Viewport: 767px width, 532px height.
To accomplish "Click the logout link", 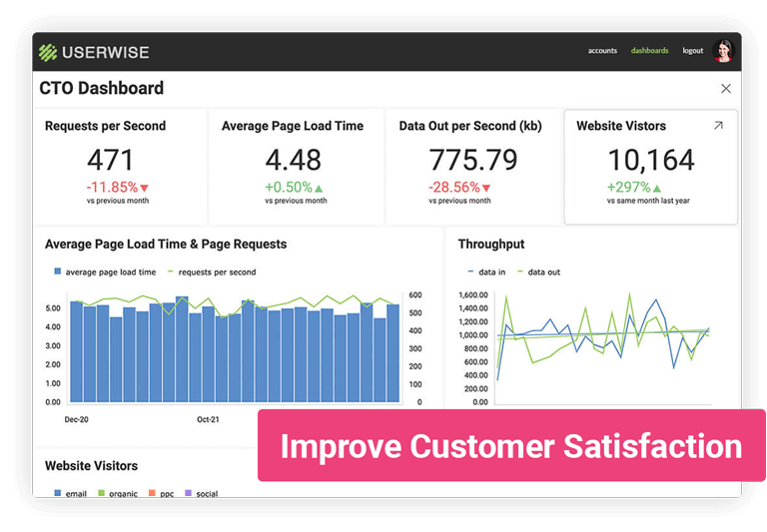I will pyautogui.click(x=693, y=51).
